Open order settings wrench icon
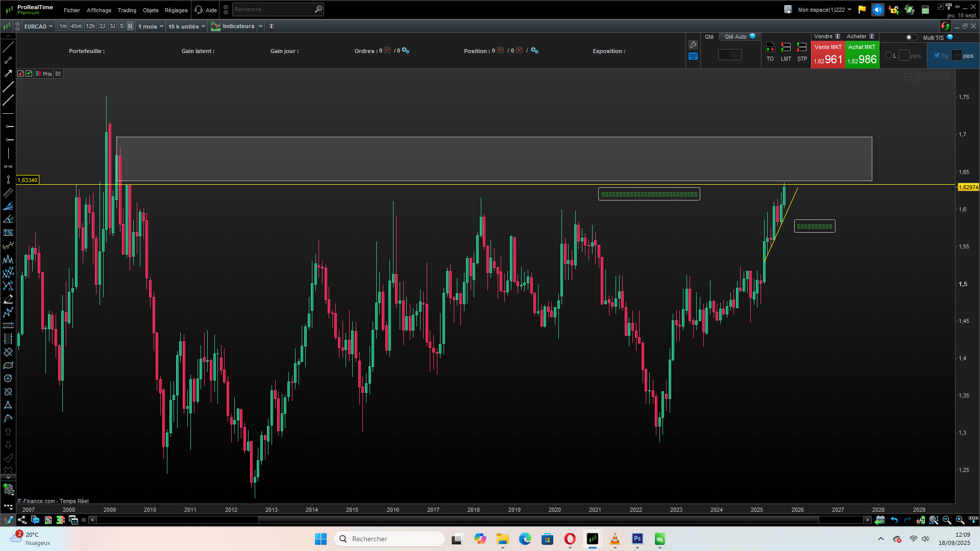Image resolution: width=980 pixels, height=551 pixels. point(693,45)
